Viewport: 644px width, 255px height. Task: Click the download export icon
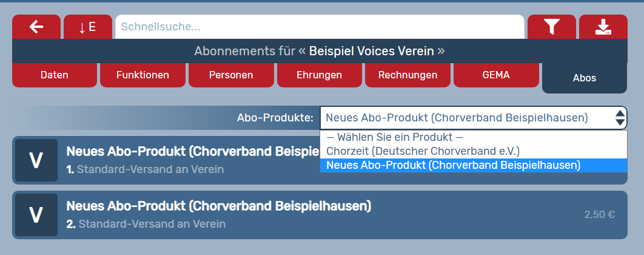tap(603, 27)
